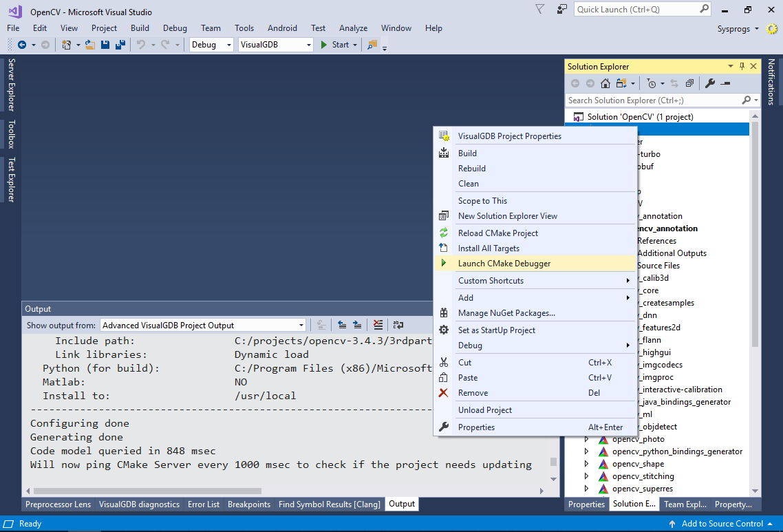Viewport: 783px width, 532px height.
Task: Click the Start debugging button
Action: point(334,45)
